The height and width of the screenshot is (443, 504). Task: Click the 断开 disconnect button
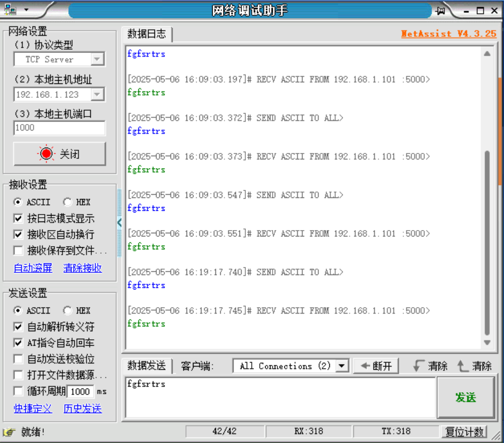pos(376,366)
